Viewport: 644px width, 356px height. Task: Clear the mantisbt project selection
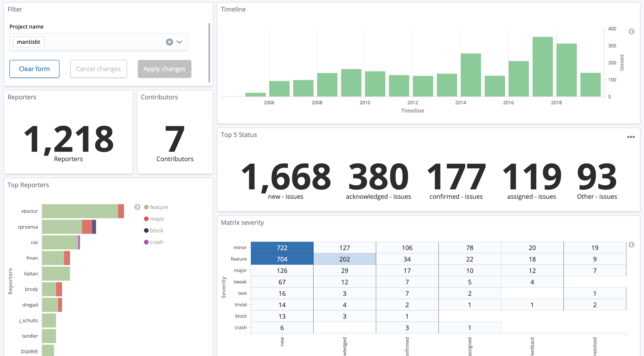169,42
